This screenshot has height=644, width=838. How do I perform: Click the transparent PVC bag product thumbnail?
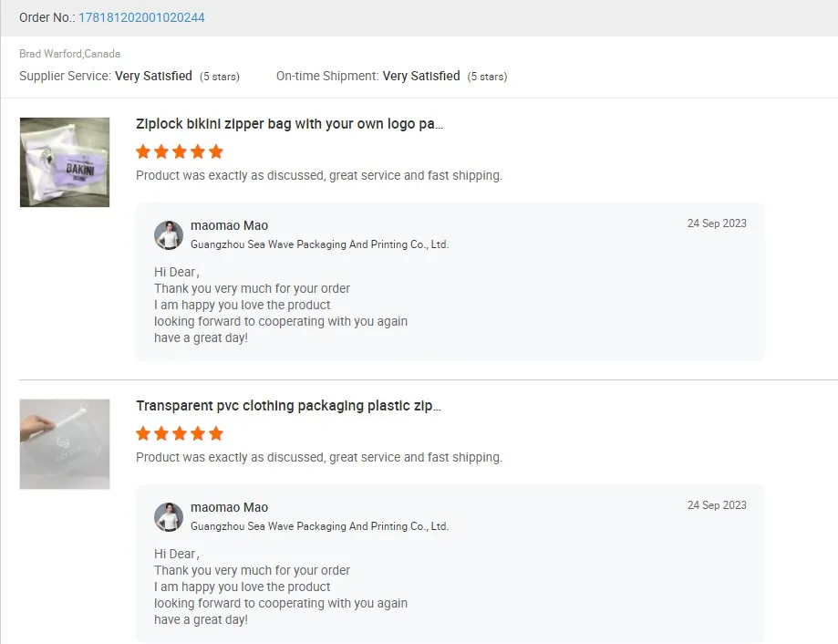[x=65, y=444]
